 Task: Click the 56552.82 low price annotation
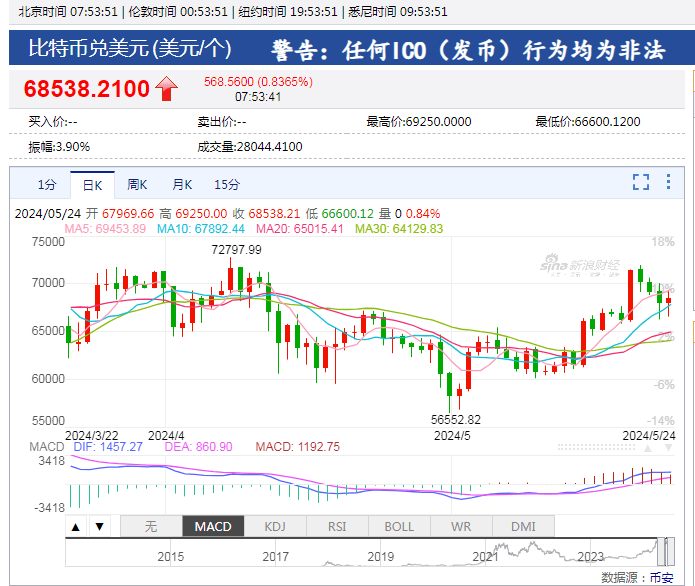[456, 419]
